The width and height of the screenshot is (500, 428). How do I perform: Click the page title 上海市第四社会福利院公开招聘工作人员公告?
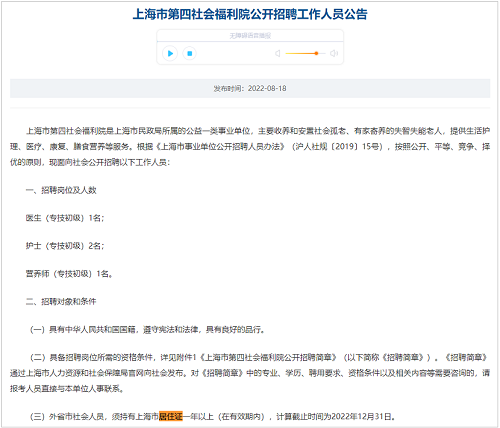point(250,14)
